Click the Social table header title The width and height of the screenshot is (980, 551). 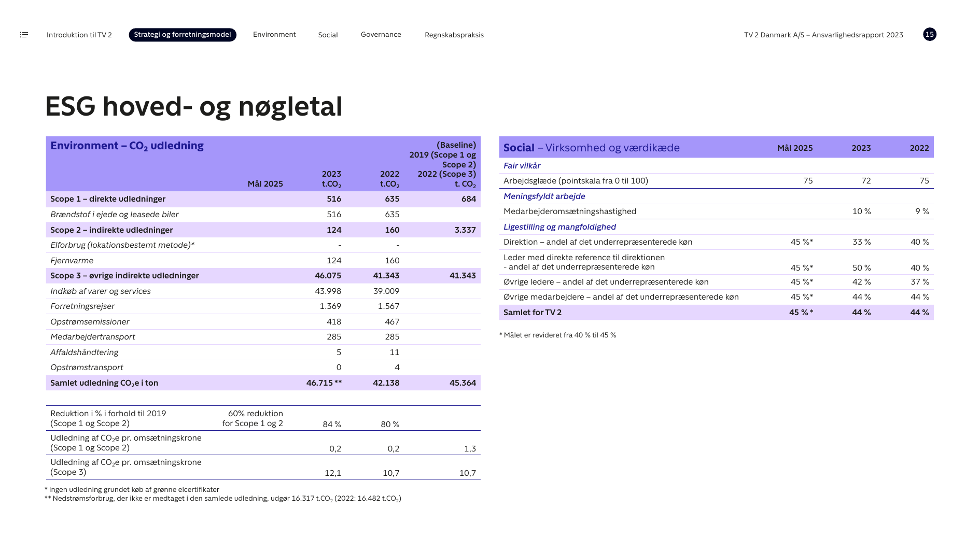591,148
